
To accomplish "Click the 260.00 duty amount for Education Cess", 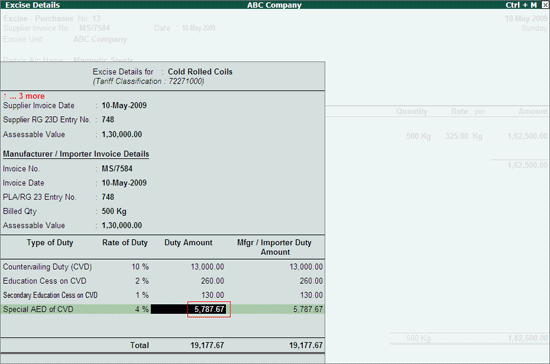I will click(x=212, y=281).
